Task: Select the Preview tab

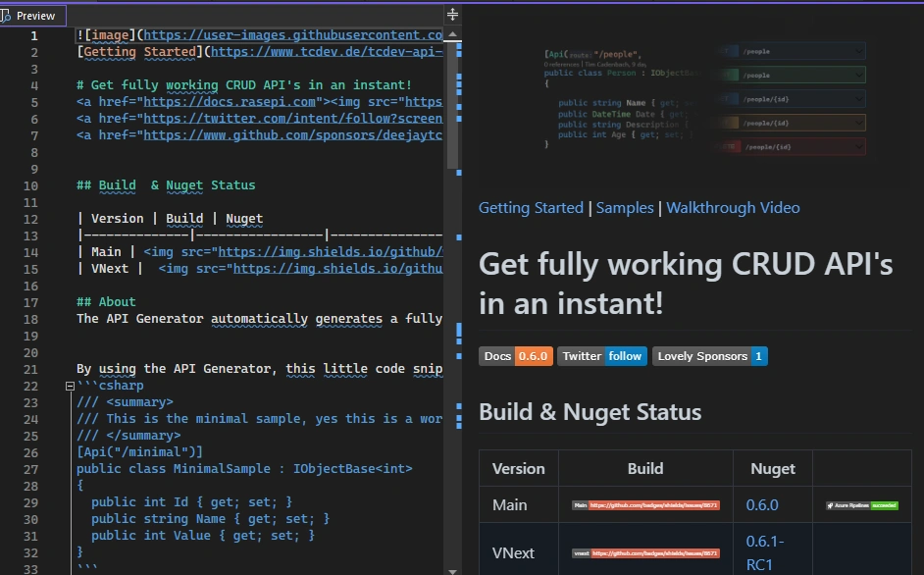Action: click(x=35, y=15)
